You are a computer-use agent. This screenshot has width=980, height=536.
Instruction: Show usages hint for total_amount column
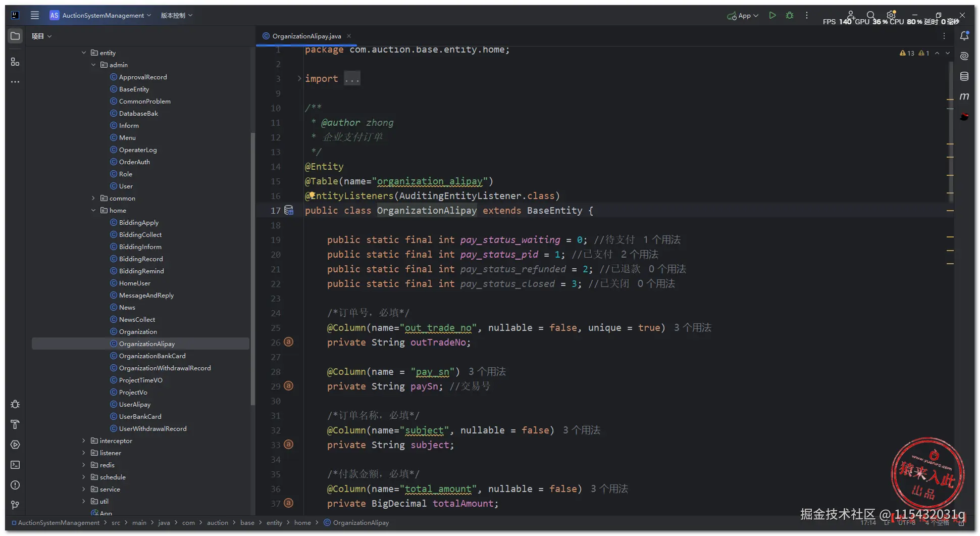pos(609,489)
